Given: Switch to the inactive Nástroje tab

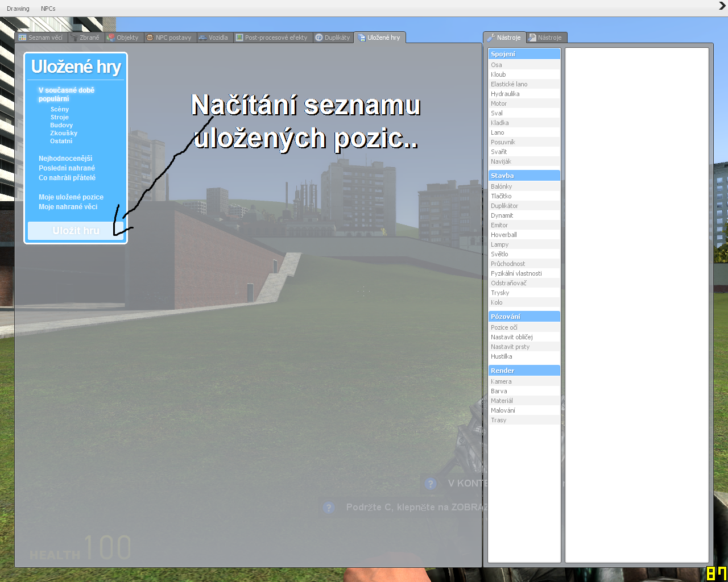Looking at the screenshot, I should coord(545,38).
